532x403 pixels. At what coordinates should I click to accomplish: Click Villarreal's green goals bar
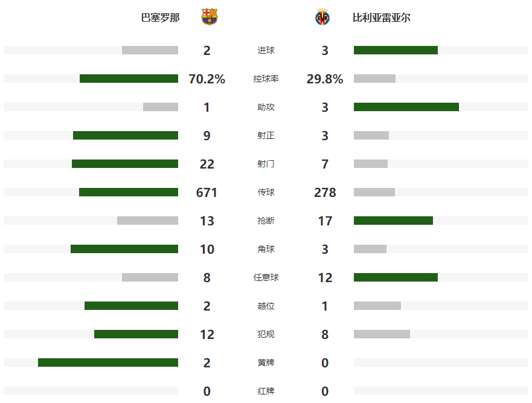pyautogui.click(x=396, y=50)
